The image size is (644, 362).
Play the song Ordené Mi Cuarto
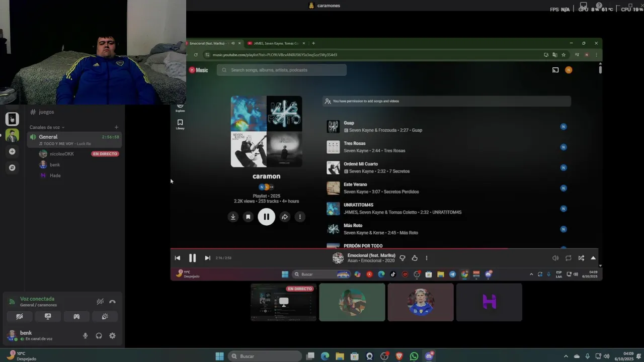click(x=361, y=164)
